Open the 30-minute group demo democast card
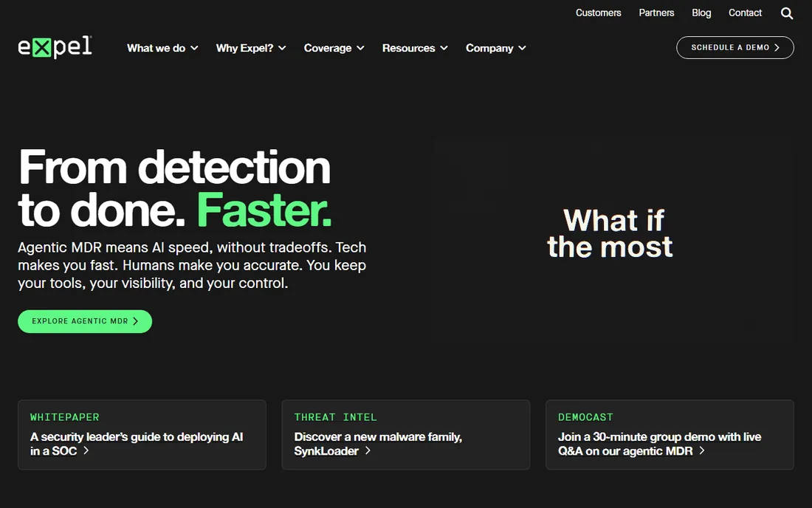This screenshot has height=508, width=812. tap(670, 435)
